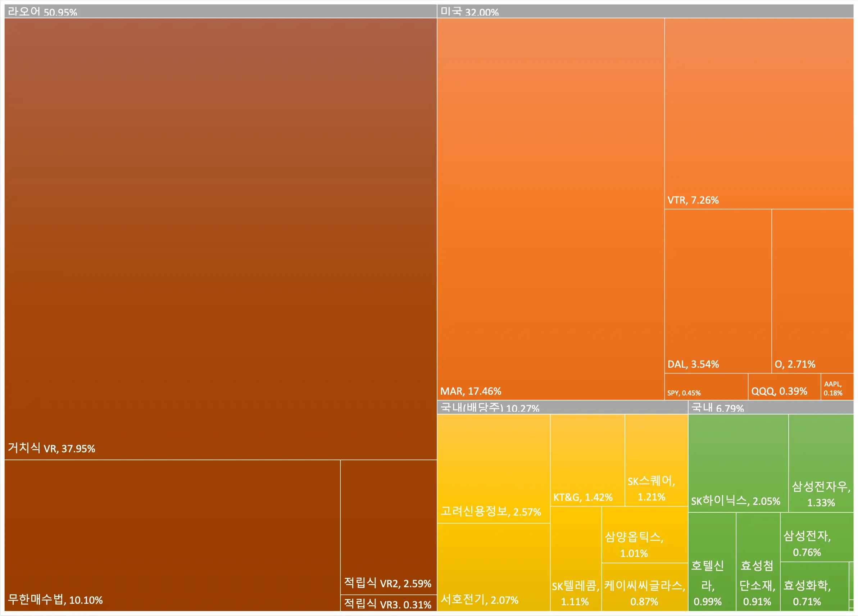Click the VTR 7.26% block
858x616 pixels.
(759, 113)
